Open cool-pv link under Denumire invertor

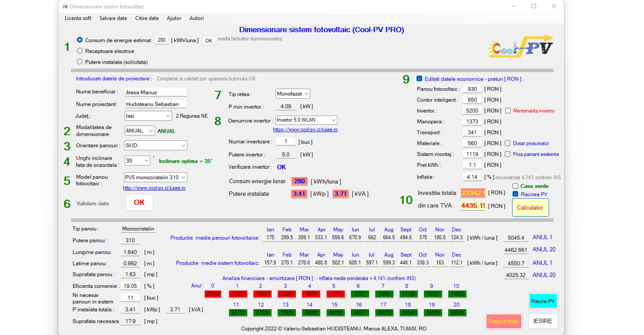pos(305,129)
